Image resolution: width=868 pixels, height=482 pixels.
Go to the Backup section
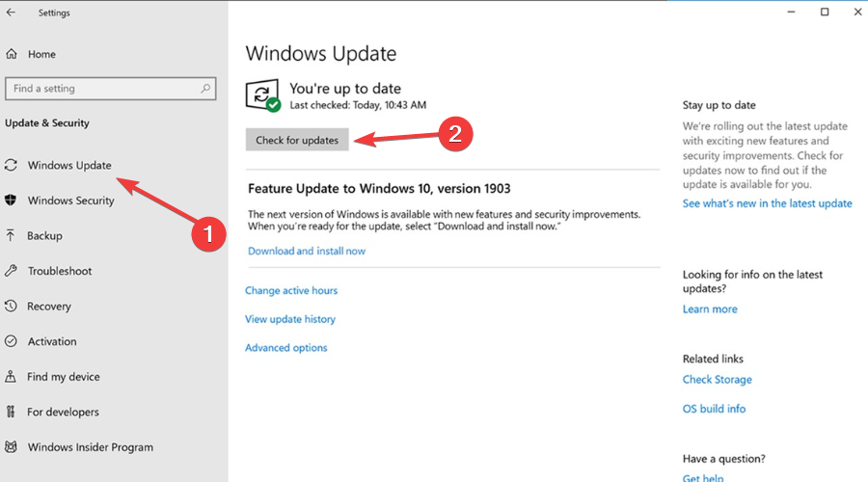tap(44, 236)
